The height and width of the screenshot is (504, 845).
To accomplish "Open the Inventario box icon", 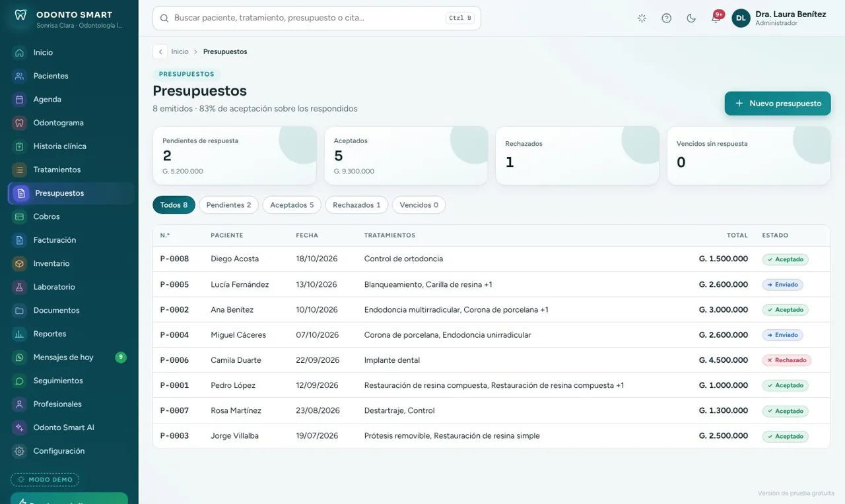I will 20,263.
